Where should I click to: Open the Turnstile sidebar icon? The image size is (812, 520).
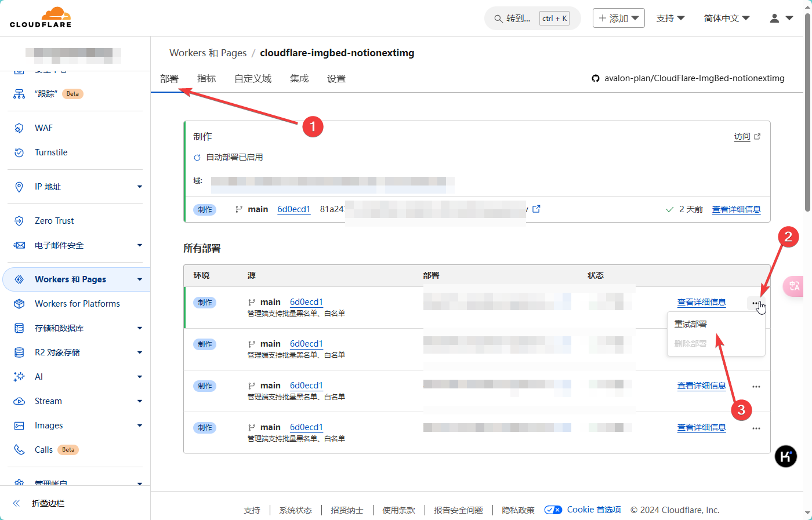click(x=19, y=152)
